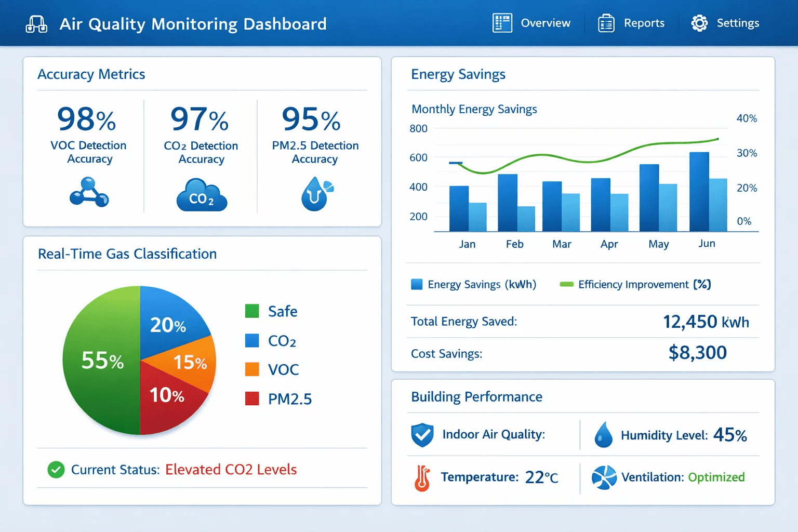The height and width of the screenshot is (532, 798).
Task: Click the VOC molecule icon
Action: (89, 192)
